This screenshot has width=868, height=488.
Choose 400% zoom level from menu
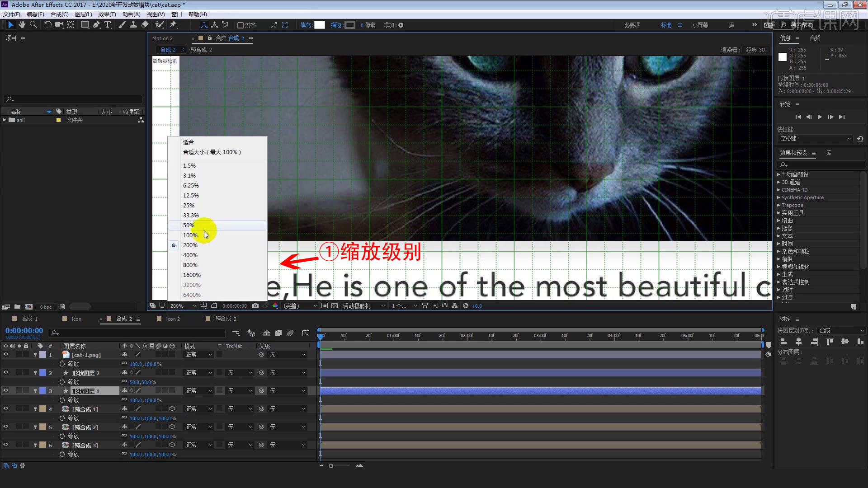point(217,255)
